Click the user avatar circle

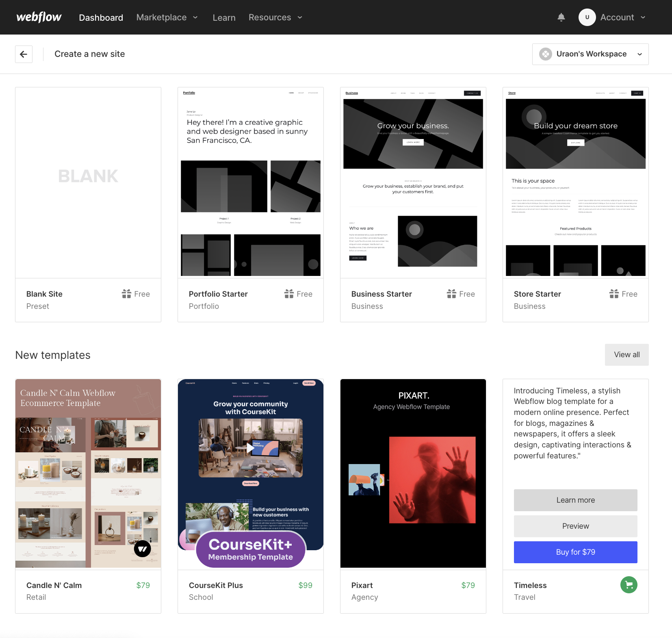click(x=587, y=17)
